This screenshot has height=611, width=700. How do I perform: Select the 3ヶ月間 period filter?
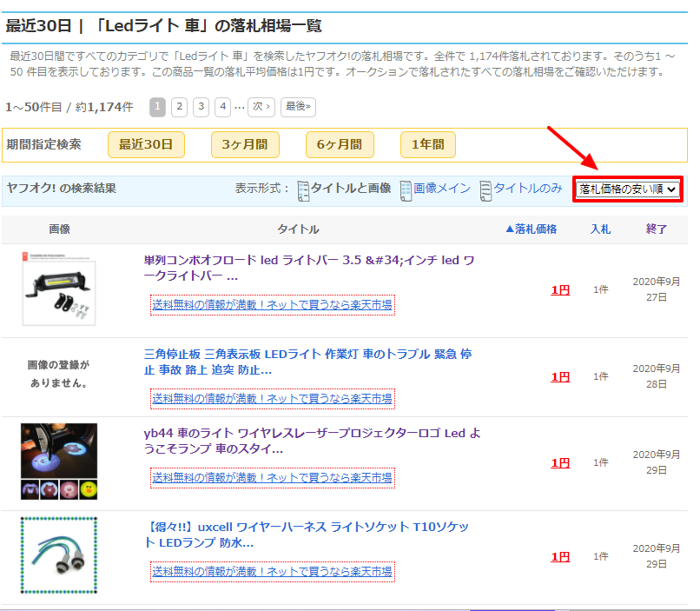(245, 144)
